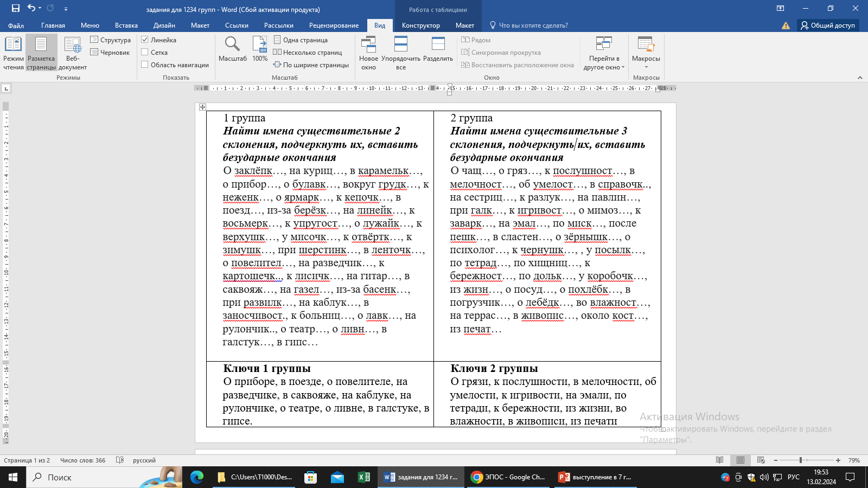Switch to the Рецензирование tab

coord(334,25)
